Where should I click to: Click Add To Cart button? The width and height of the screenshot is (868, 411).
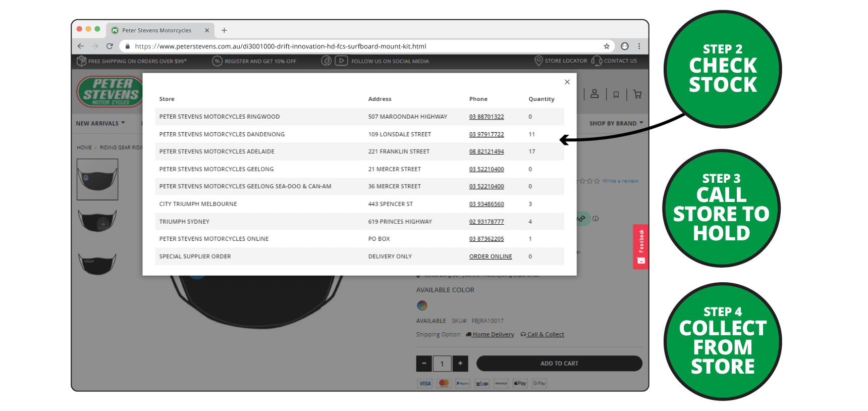[x=559, y=364]
